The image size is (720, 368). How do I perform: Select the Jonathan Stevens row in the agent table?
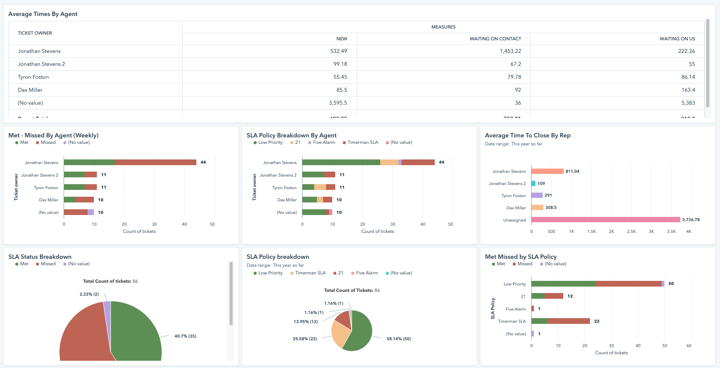356,51
